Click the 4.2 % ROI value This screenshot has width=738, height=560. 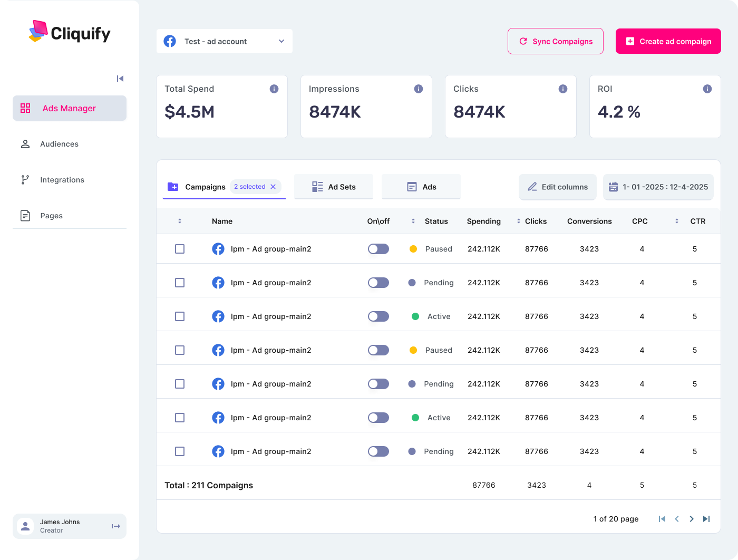(x=619, y=112)
